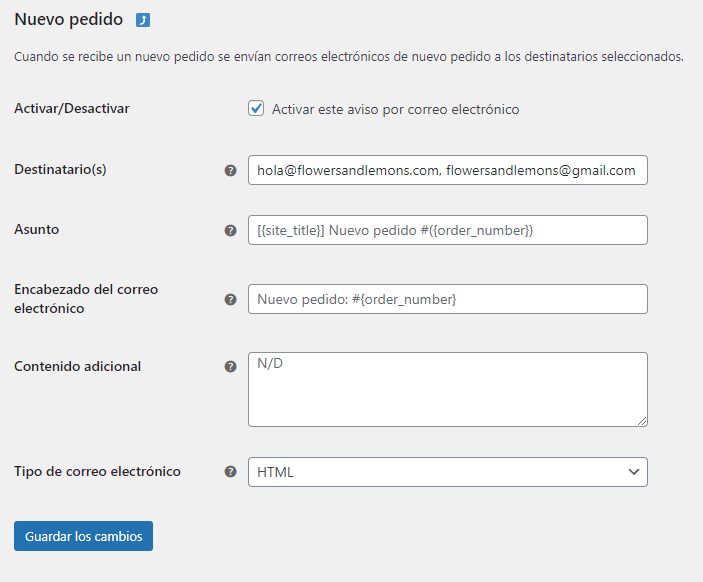The image size is (703, 582).
Task: Click the help icon next to Destinatario(s)
Action: [230, 170]
